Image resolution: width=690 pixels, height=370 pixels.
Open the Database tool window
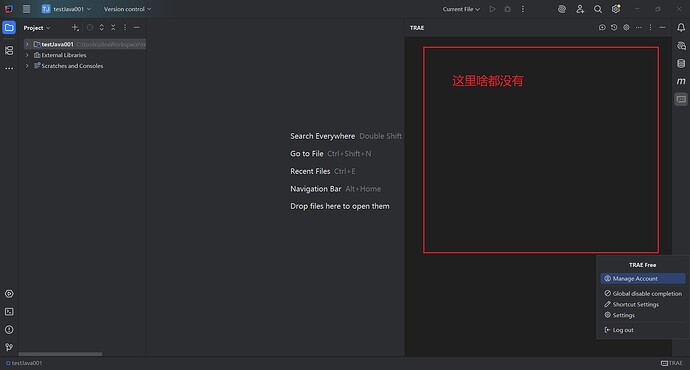[x=681, y=63]
